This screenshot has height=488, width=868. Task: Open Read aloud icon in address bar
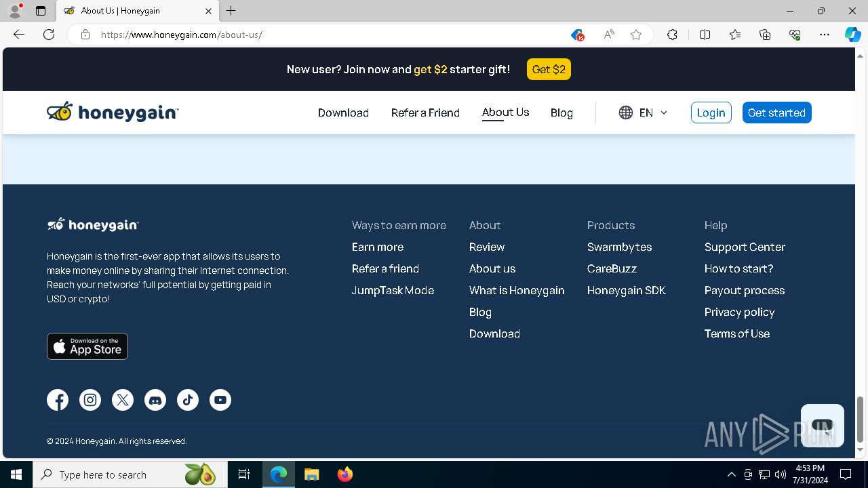click(609, 35)
